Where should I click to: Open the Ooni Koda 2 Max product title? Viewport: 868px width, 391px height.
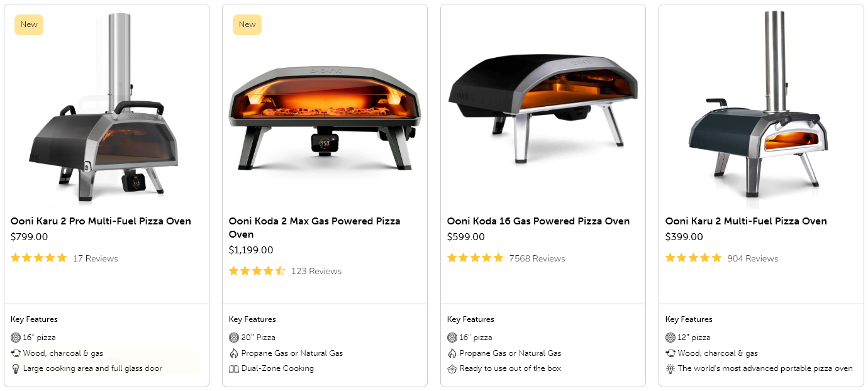[x=314, y=228]
